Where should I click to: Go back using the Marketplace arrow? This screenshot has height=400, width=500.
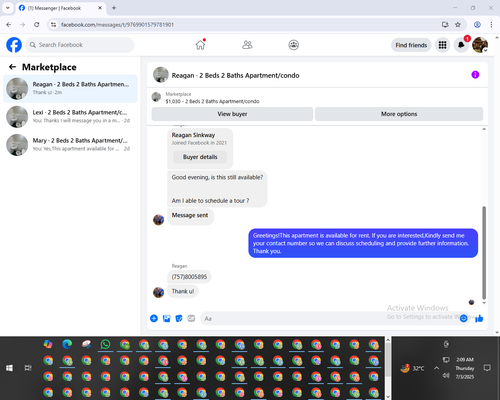click(12, 67)
